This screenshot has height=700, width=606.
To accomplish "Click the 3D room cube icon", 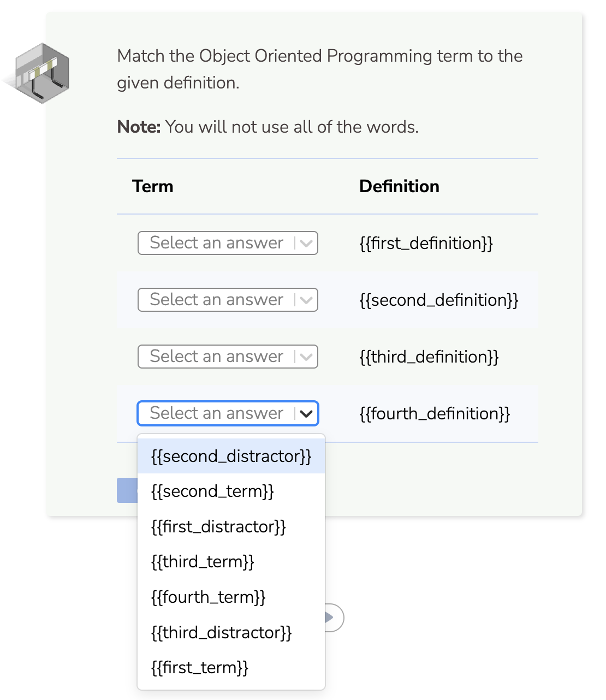I will pos(43,73).
